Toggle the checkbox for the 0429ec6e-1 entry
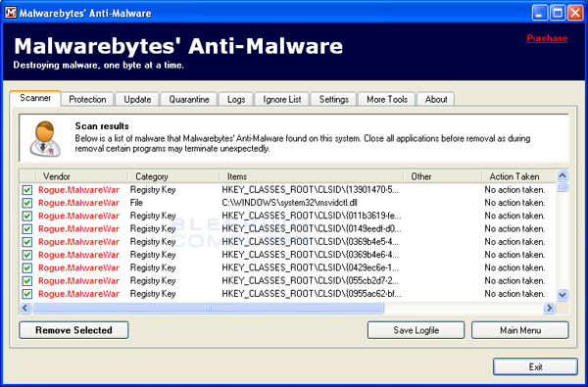588x387 pixels. (27, 267)
